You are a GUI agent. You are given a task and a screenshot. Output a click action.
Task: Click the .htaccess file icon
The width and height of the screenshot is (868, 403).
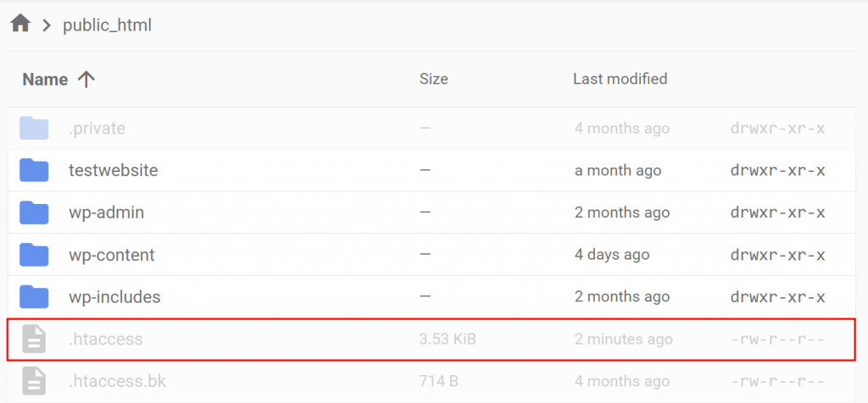click(34, 340)
